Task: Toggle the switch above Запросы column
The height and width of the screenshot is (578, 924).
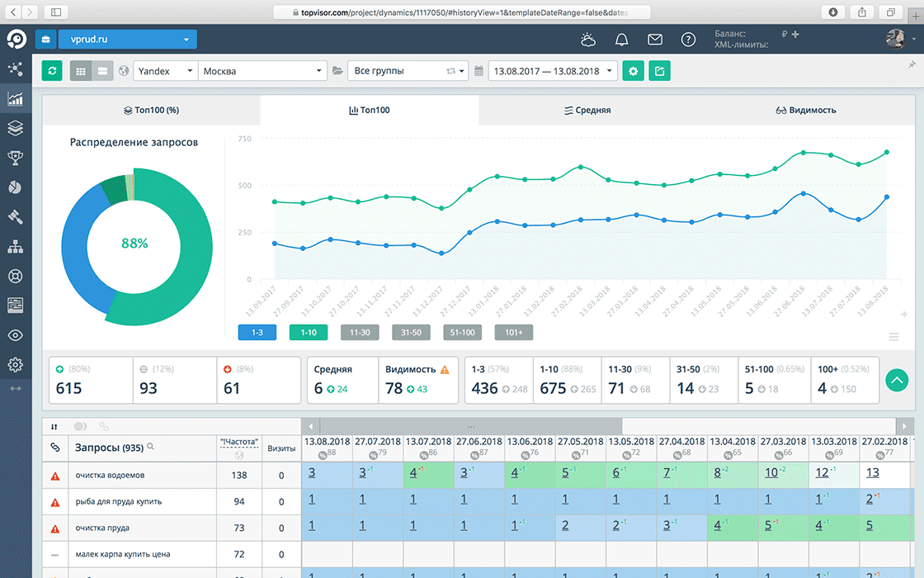Action: pos(80,427)
